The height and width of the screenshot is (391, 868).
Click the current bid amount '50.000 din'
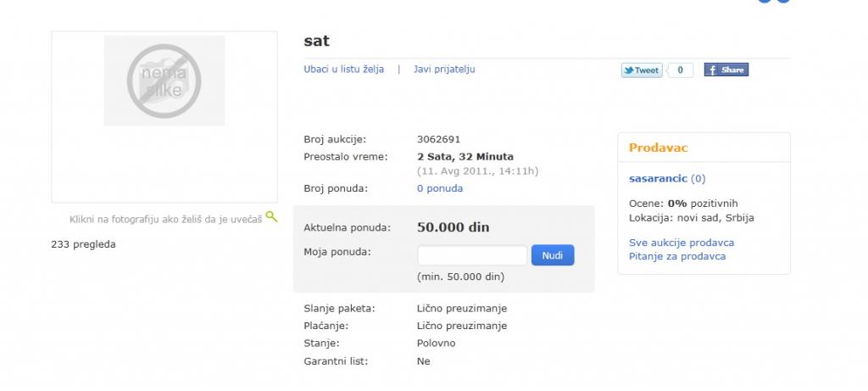[x=453, y=227]
